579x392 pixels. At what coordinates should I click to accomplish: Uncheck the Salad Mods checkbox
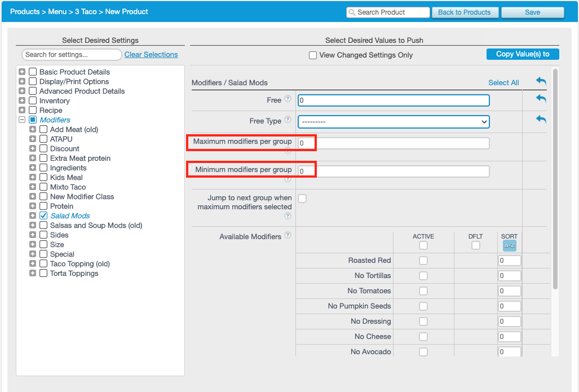click(43, 216)
